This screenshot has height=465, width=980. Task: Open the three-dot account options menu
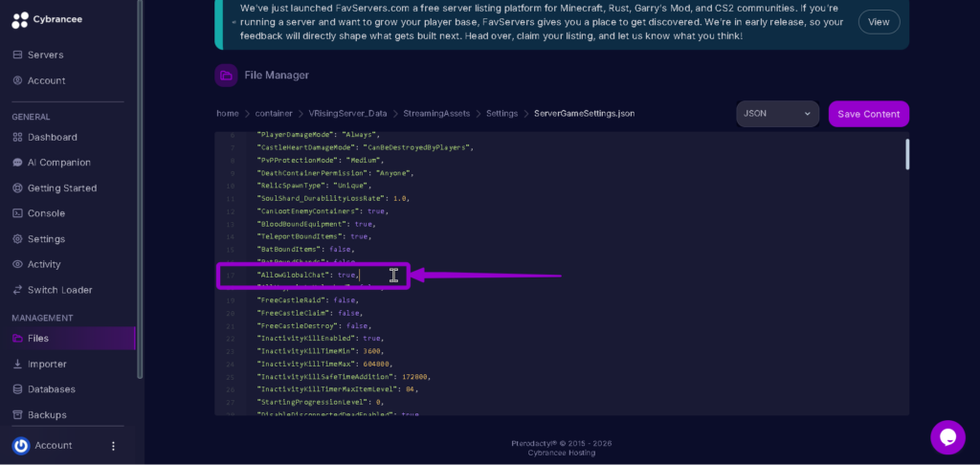point(113,446)
